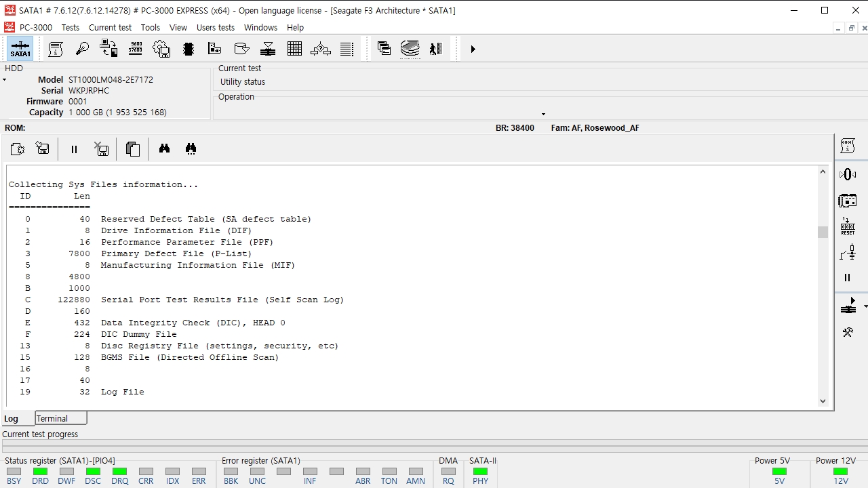The image size is (868, 488).
Task: Click the circuit board icon in top toolbar
Action: pos(215,49)
